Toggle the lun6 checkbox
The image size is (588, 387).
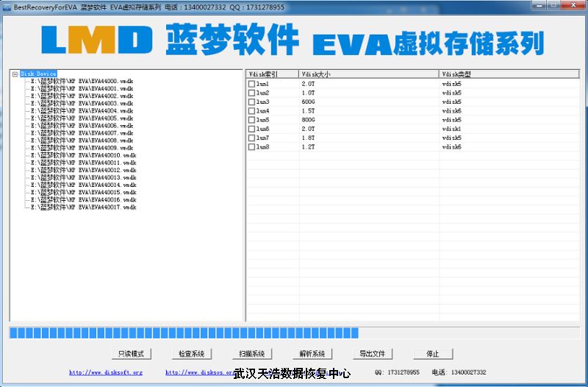tap(252, 129)
